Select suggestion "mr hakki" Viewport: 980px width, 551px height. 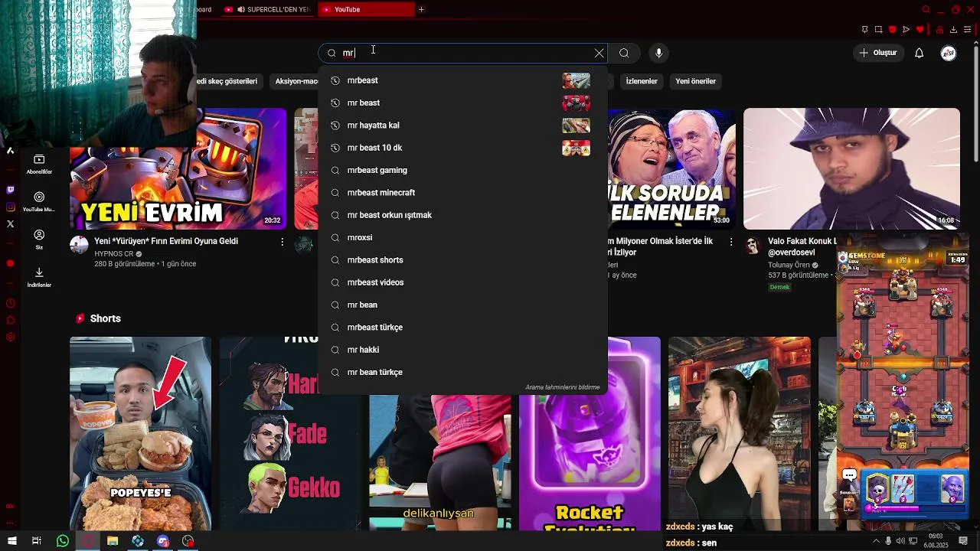tap(462, 350)
